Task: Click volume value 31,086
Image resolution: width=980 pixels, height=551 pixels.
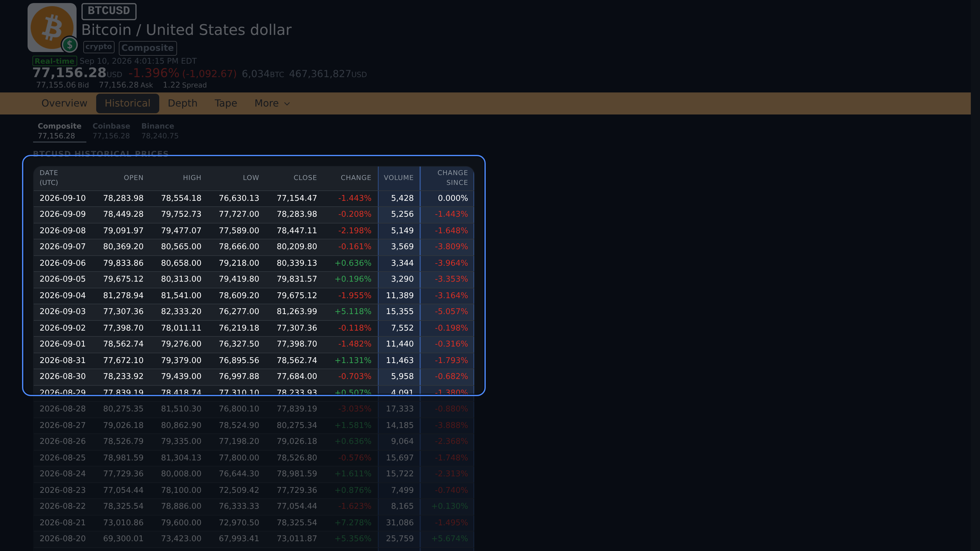Action: pos(399,523)
